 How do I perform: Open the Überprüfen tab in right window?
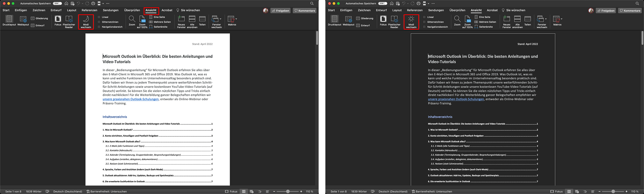click(457, 10)
